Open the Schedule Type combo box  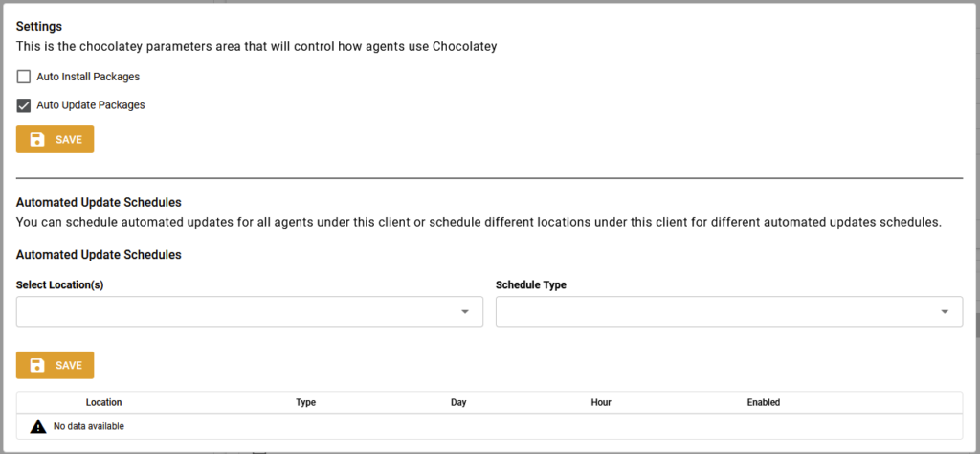click(728, 311)
